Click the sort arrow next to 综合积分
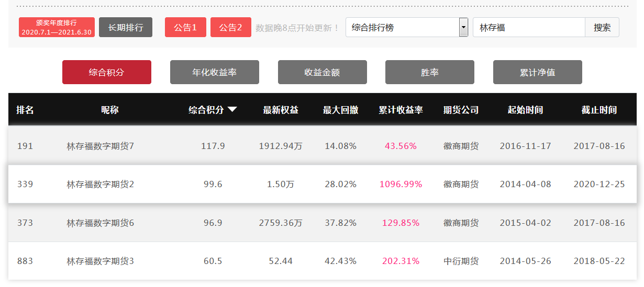The image size is (644, 287). (x=232, y=109)
